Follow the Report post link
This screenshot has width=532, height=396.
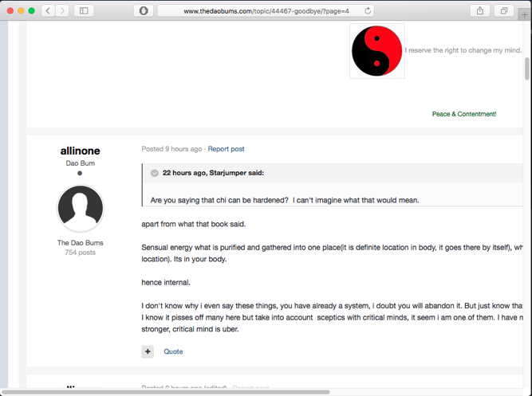(x=226, y=149)
